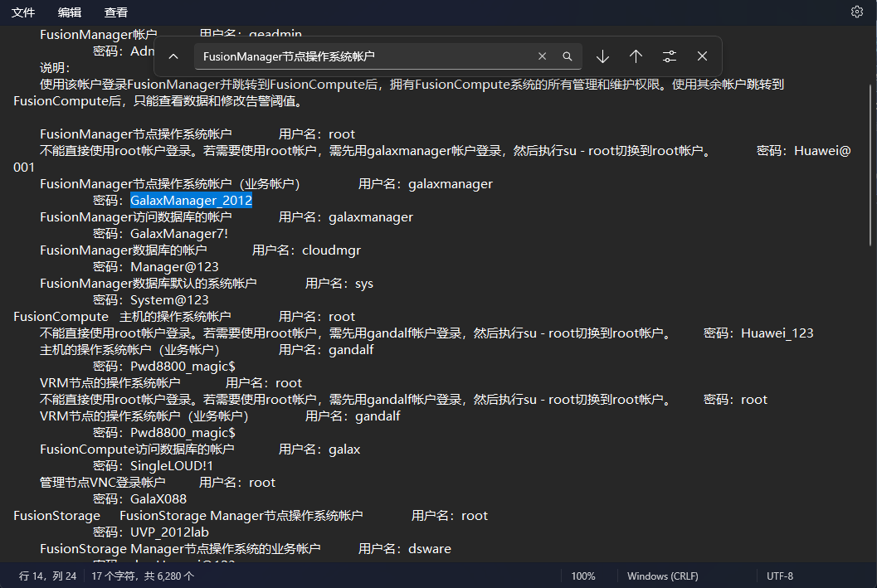
Task: Click the Windows (CRLF) line ending indicator
Action: pyautogui.click(x=662, y=576)
